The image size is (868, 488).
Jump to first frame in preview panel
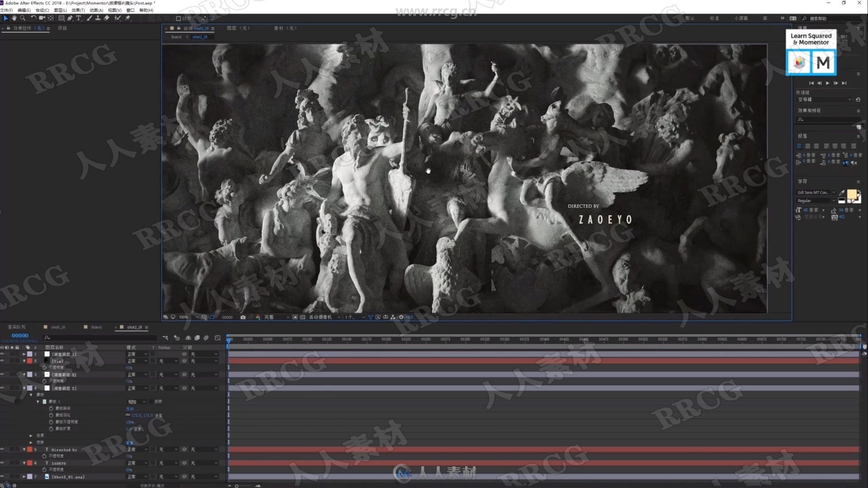coord(811,83)
